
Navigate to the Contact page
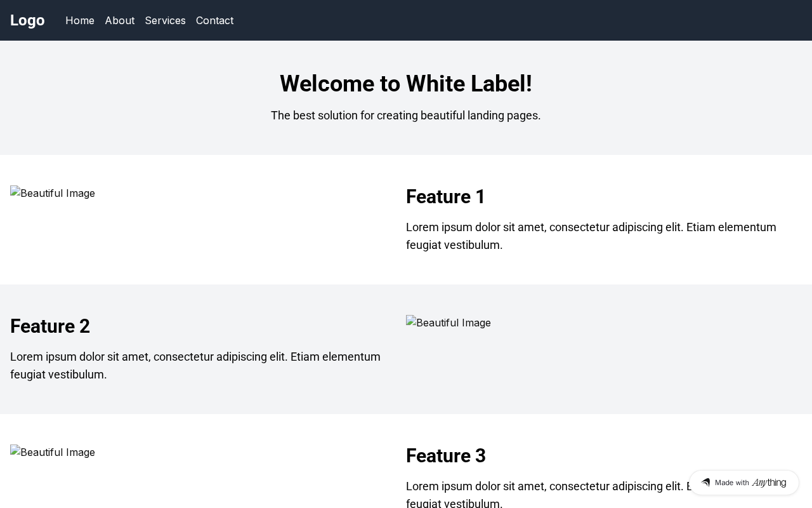pos(214,20)
